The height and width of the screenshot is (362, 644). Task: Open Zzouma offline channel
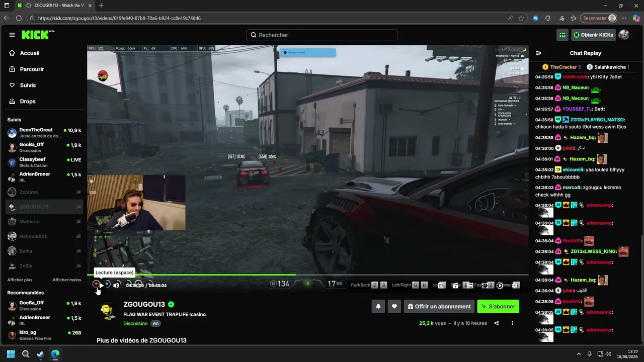click(44, 192)
